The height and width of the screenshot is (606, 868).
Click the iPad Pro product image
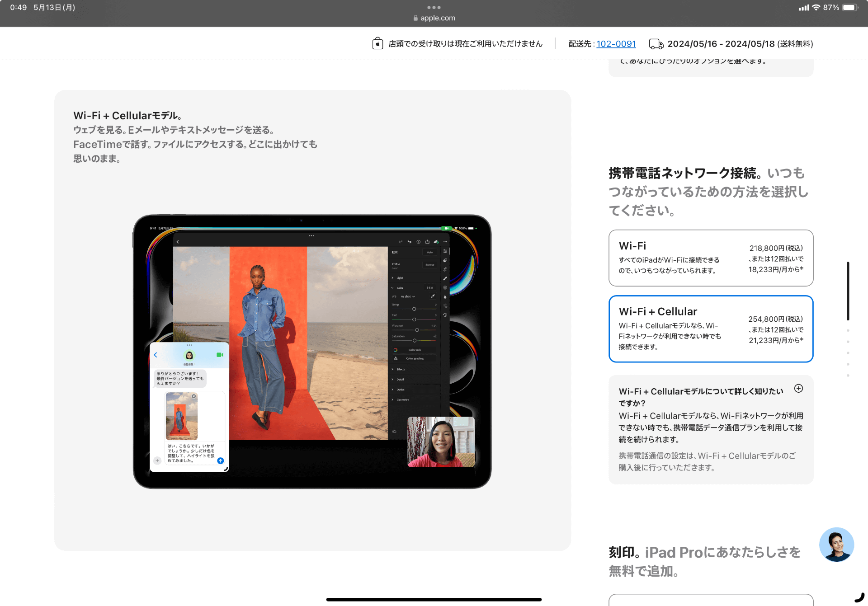pos(312,351)
